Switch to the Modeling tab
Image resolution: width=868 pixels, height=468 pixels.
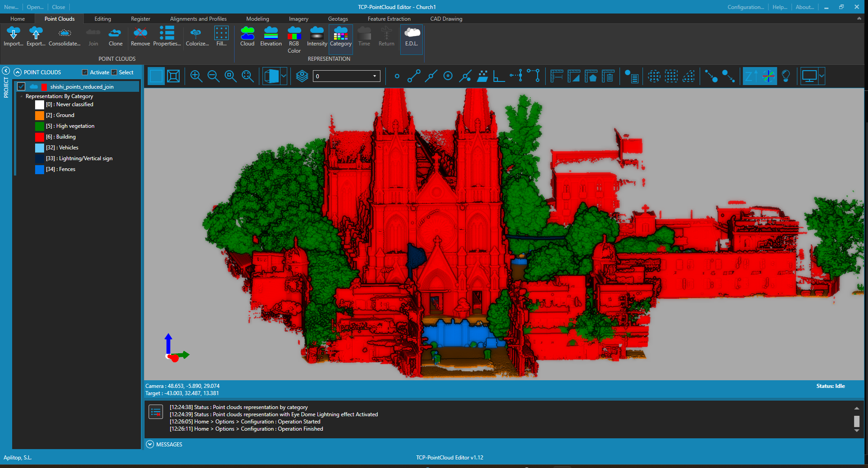[258, 19]
